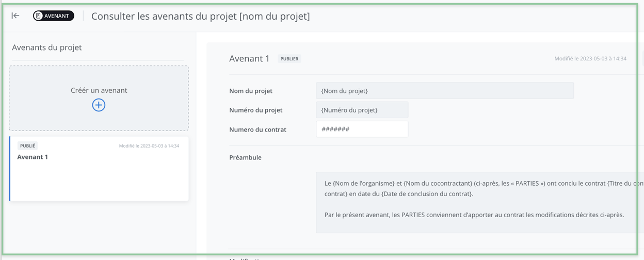Image resolution: width=644 pixels, height=260 pixels.
Task: Click the "Nom du projet" form label
Action: point(251,91)
